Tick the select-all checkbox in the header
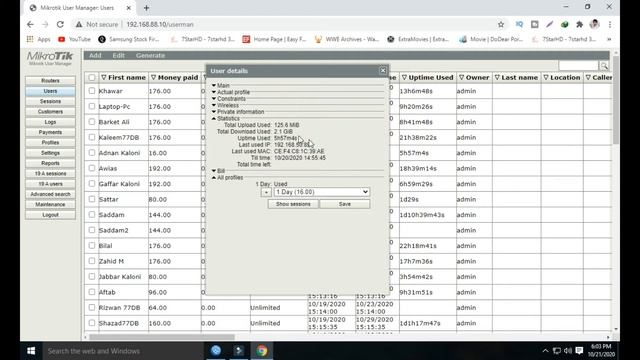The image size is (640, 360). [92, 78]
